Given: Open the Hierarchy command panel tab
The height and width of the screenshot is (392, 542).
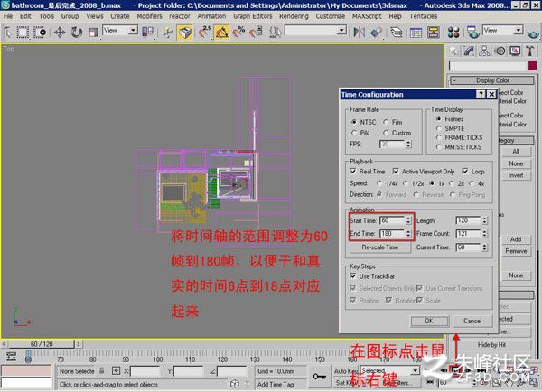Looking at the screenshot, I should click(x=484, y=51).
